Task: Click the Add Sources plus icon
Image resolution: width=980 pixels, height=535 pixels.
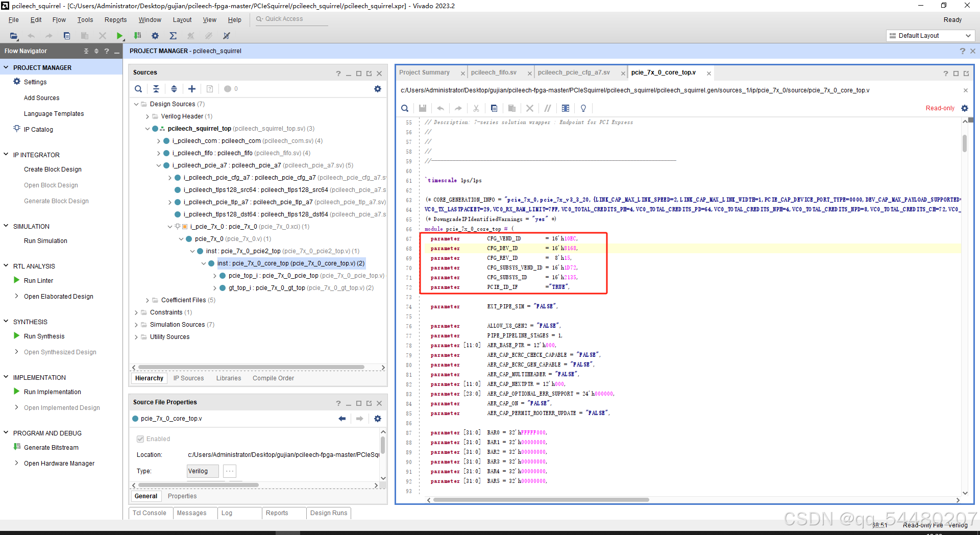Action: (x=192, y=89)
